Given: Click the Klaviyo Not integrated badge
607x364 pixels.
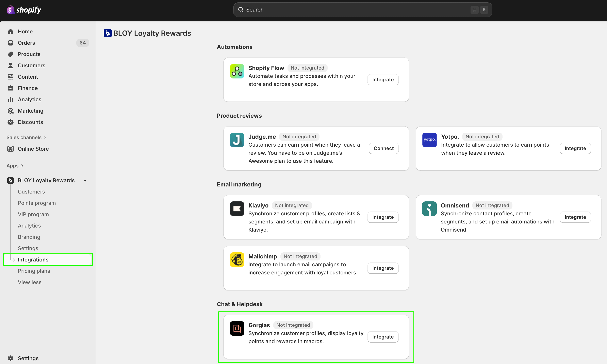Looking at the screenshot, I should [x=292, y=205].
